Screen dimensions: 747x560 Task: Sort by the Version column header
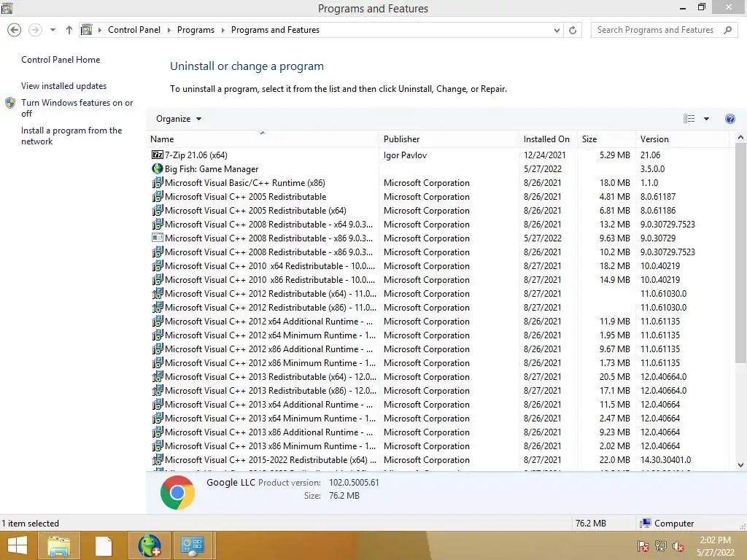[x=682, y=139]
